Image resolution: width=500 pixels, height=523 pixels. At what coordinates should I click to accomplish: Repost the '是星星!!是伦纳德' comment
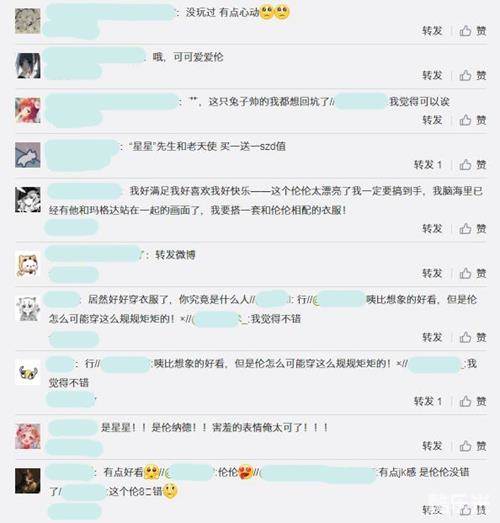coord(432,446)
